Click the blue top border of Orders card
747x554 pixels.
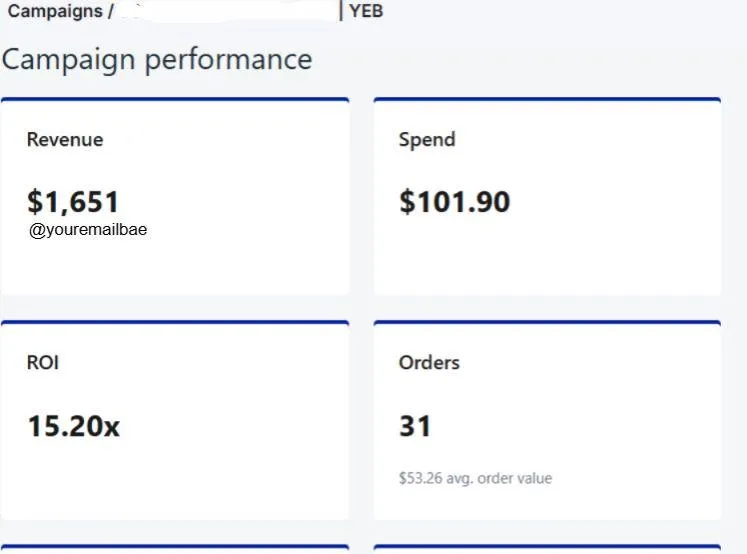(547, 322)
